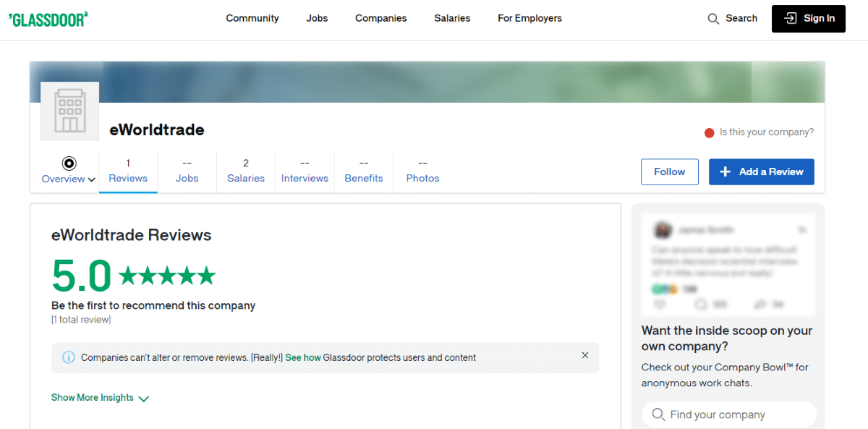The image size is (868, 429).
Task: Open the Companies menu
Action: (x=381, y=19)
